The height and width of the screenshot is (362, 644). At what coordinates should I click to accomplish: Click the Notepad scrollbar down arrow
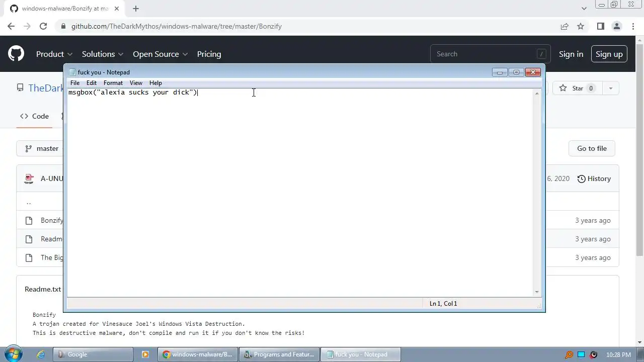(537, 292)
